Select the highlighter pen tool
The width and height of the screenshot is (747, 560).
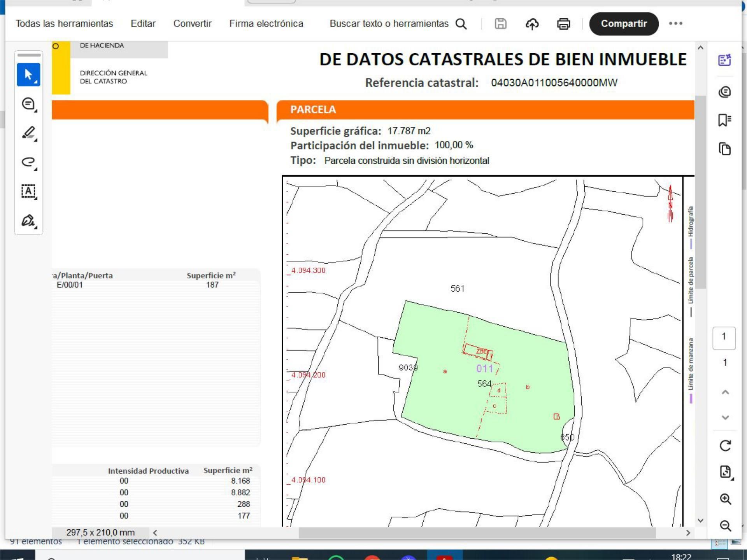(x=28, y=133)
